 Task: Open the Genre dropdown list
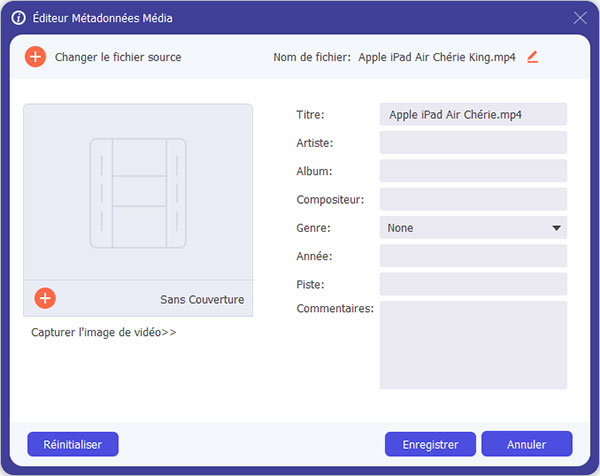[472, 228]
